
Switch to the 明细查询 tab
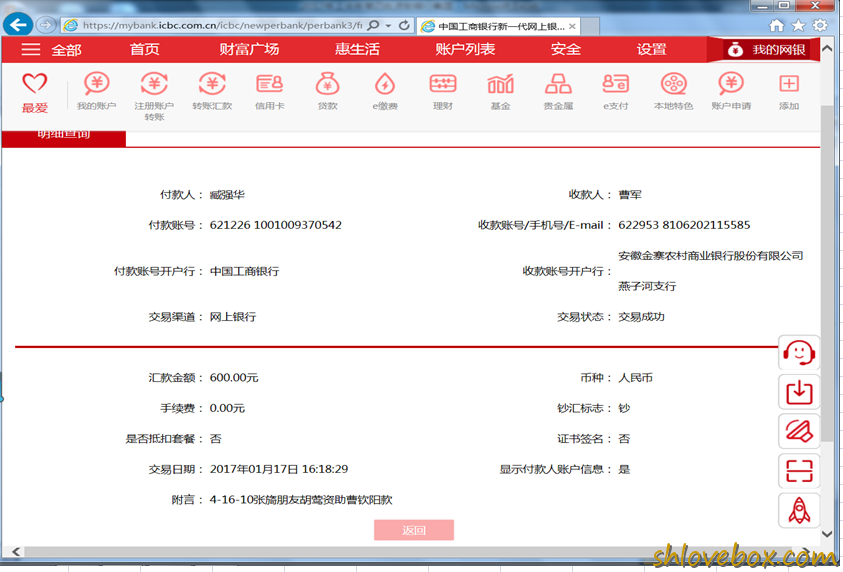[x=64, y=137]
